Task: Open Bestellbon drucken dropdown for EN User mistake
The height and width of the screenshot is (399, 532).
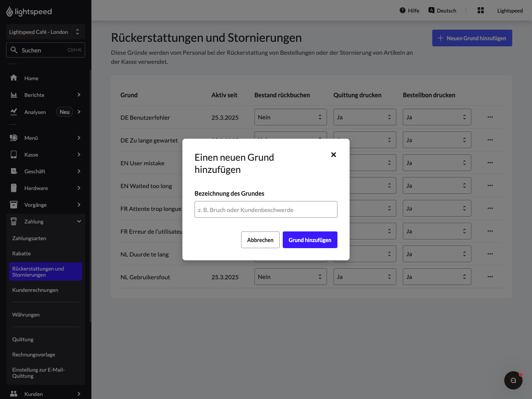Action: tap(437, 163)
